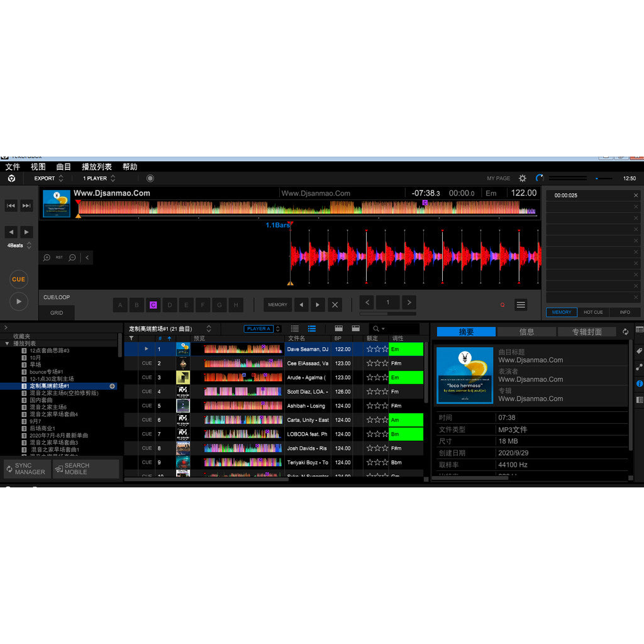
Task: Click the record button in the top toolbar
Action: (x=150, y=178)
